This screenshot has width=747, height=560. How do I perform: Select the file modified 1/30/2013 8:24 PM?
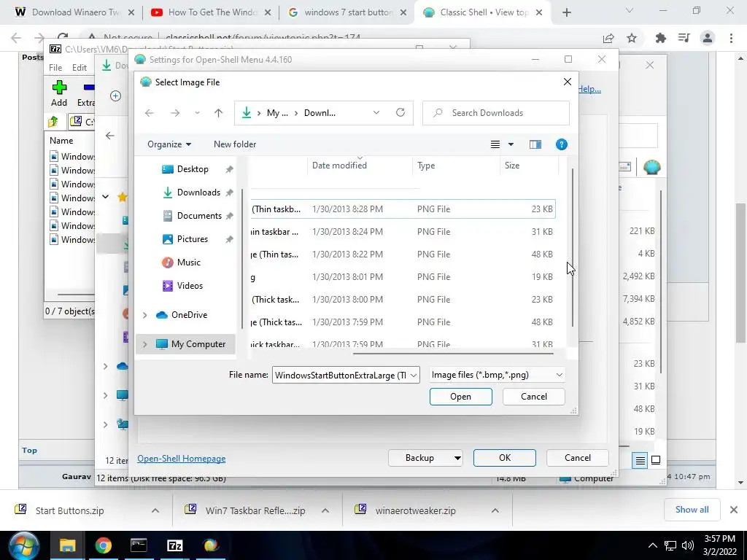point(403,232)
